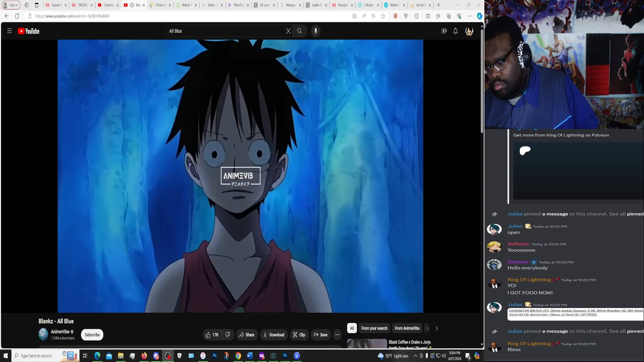Reload the YouTube page
The image size is (644, 362).
tap(17, 16)
